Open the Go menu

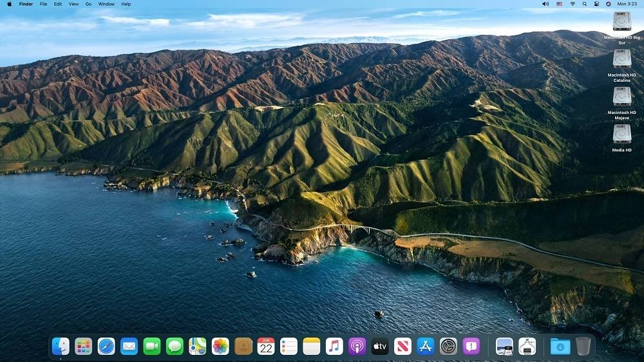[88, 4]
